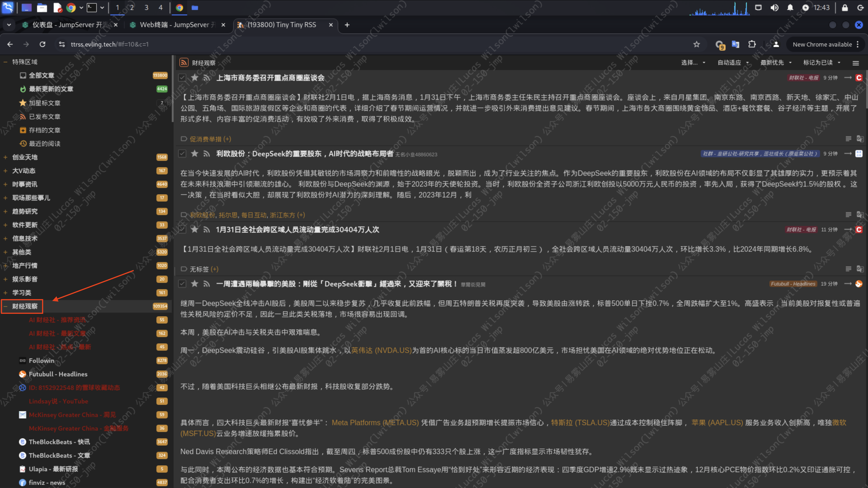Select the Followin feed
868x488 pixels.
(x=41, y=360)
